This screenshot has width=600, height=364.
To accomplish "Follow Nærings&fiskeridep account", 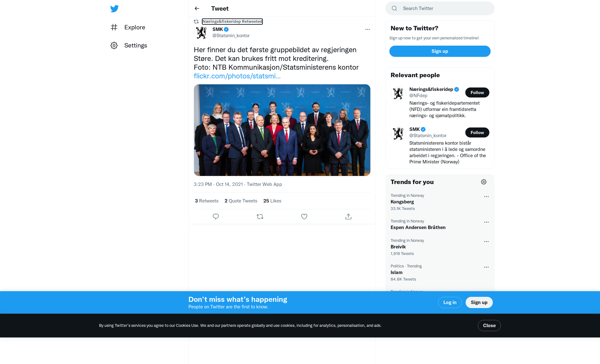I will pos(477,92).
